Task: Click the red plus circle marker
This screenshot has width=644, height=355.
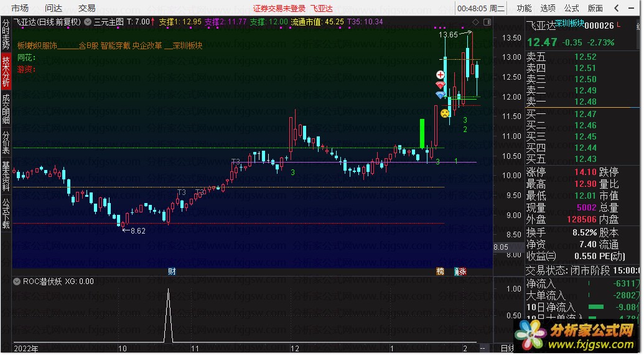Action: click(441, 74)
